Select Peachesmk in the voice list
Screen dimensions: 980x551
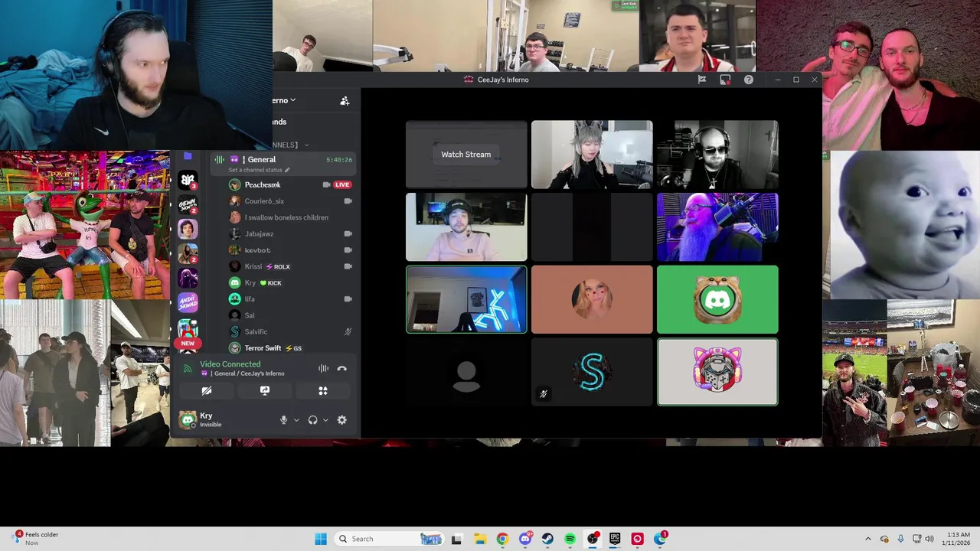(263, 184)
